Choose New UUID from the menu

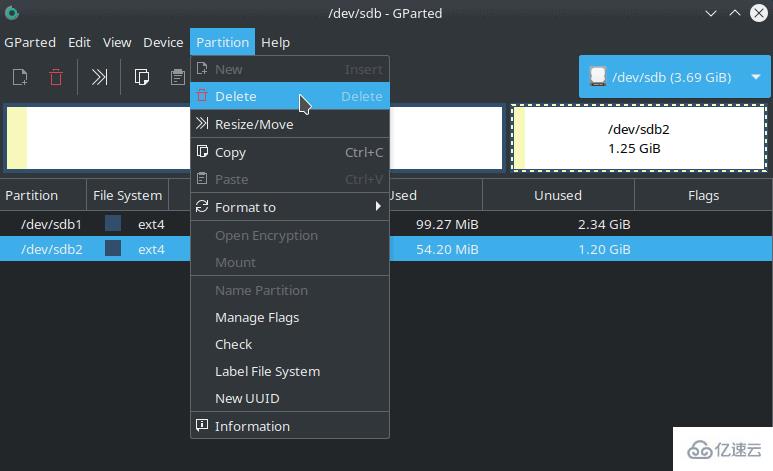[x=290, y=398]
